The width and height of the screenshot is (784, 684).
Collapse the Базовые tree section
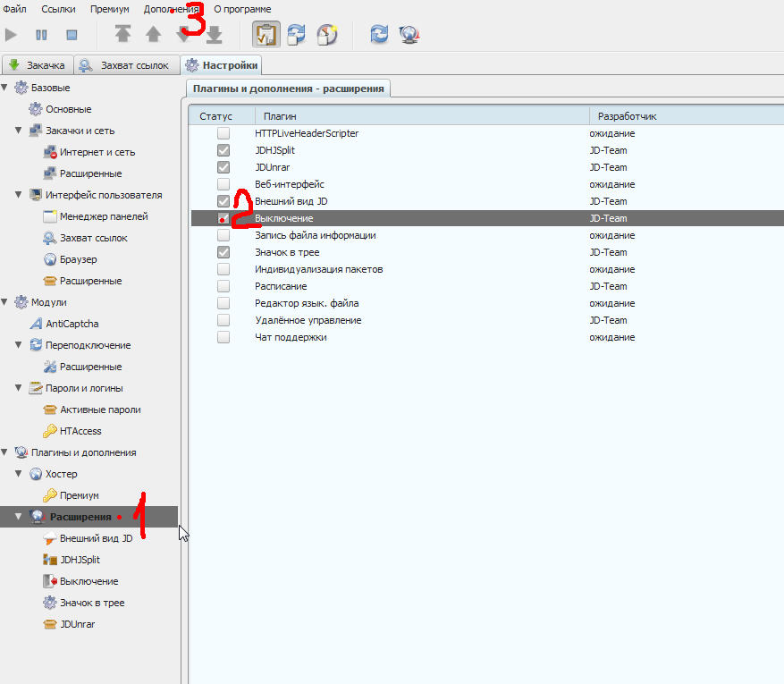pos(5,88)
